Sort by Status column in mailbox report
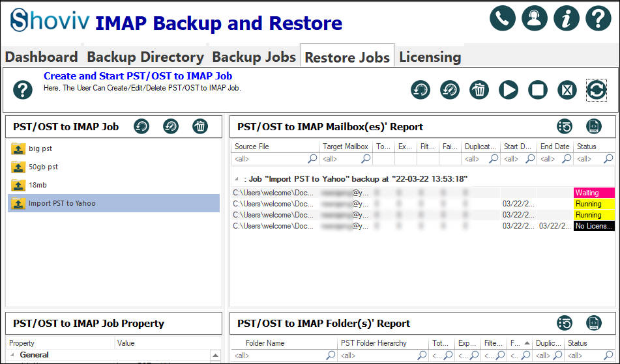 (x=595, y=147)
